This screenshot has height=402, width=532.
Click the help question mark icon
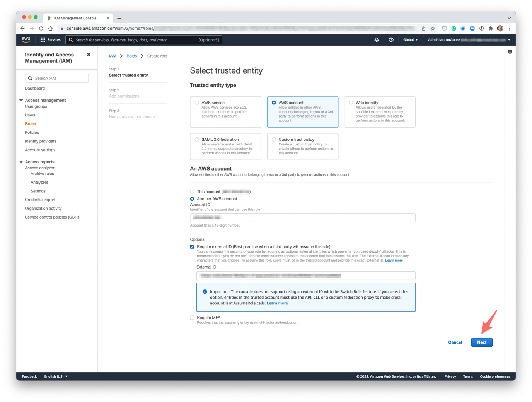pyautogui.click(x=391, y=39)
